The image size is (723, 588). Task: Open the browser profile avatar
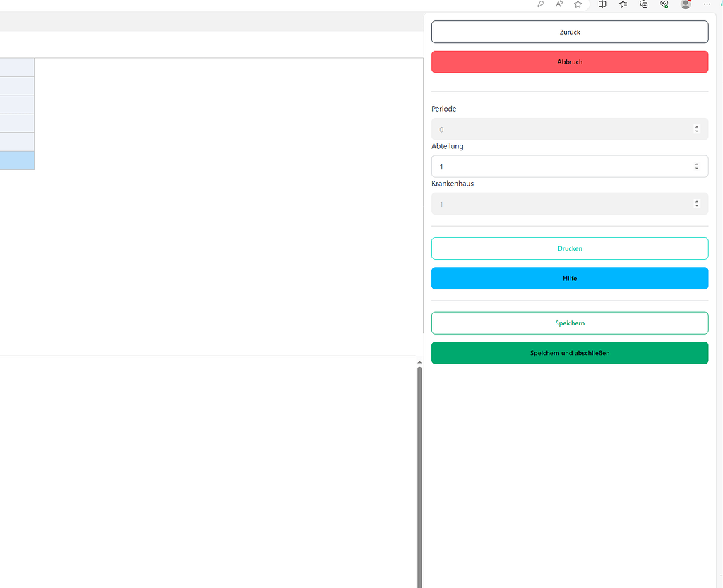click(x=685, y=5)
